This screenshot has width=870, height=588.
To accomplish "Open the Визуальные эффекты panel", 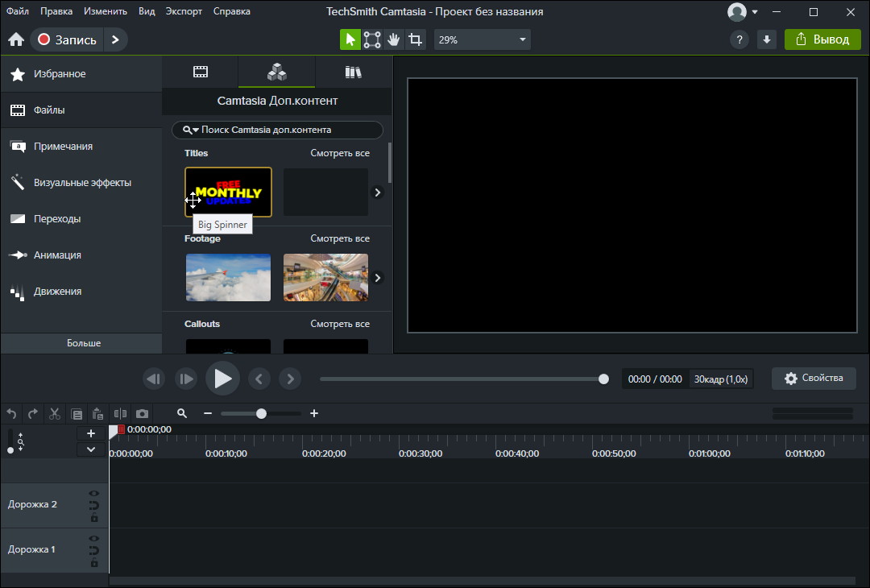I will (x=81, y=183).
